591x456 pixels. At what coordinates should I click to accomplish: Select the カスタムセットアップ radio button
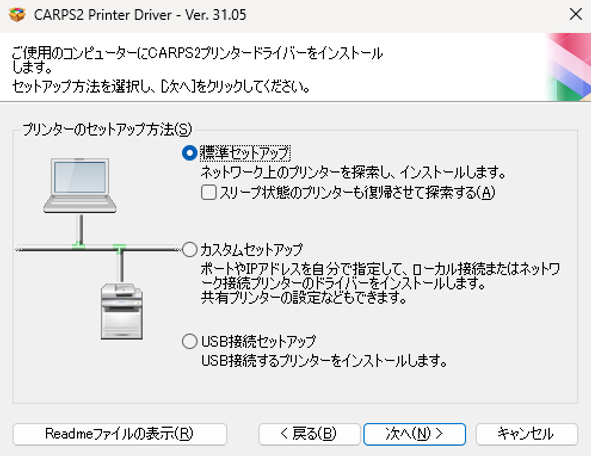[x=189, y=249]
